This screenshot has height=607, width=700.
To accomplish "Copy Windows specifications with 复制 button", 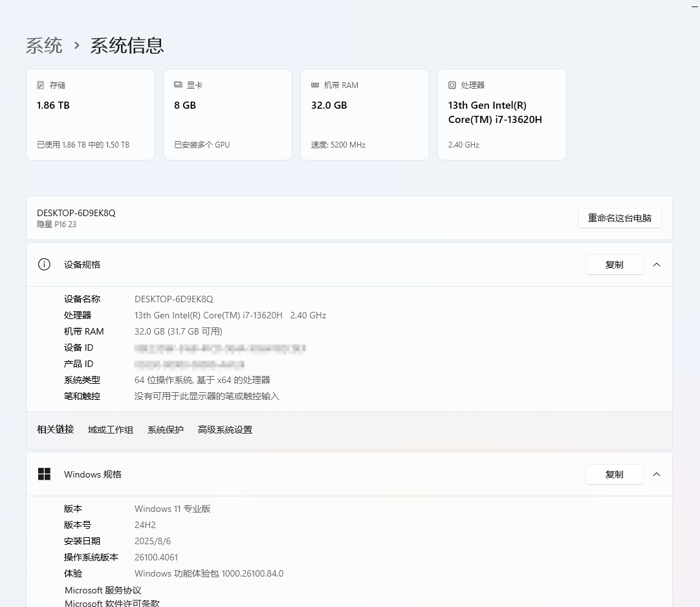I will point(614,474).
